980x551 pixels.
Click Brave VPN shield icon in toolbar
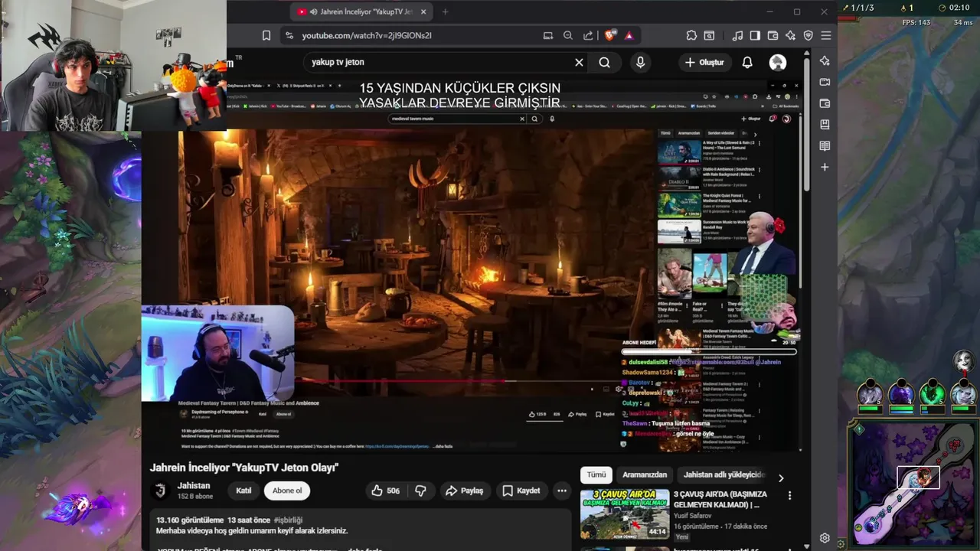coord(808,35)
